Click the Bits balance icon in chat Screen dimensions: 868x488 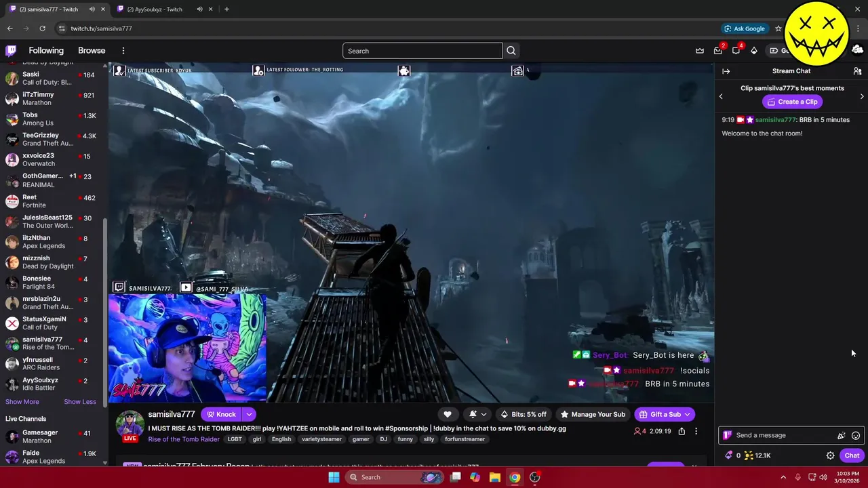point(728,455)
